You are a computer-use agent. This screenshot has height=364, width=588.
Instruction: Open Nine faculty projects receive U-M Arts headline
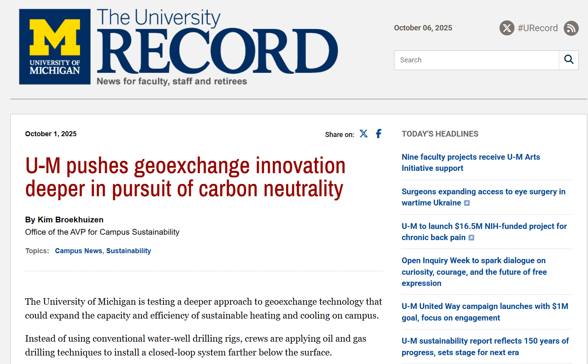[471, 162]
